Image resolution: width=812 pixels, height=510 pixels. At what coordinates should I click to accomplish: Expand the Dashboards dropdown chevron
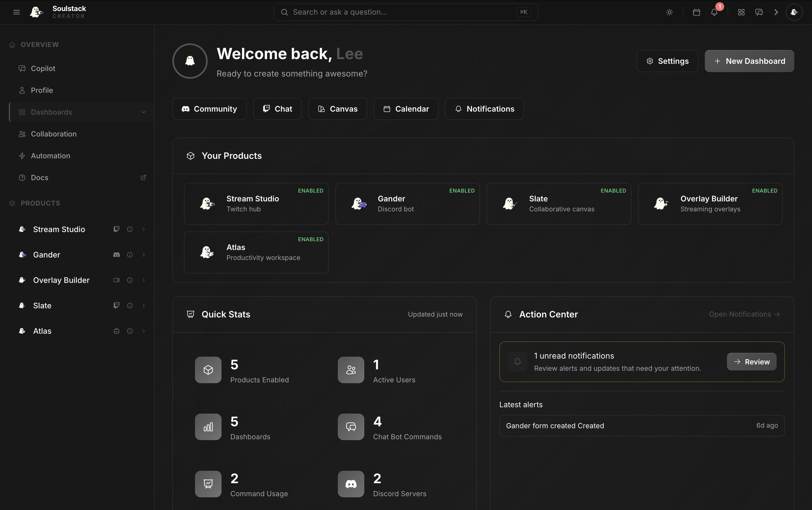143,112
